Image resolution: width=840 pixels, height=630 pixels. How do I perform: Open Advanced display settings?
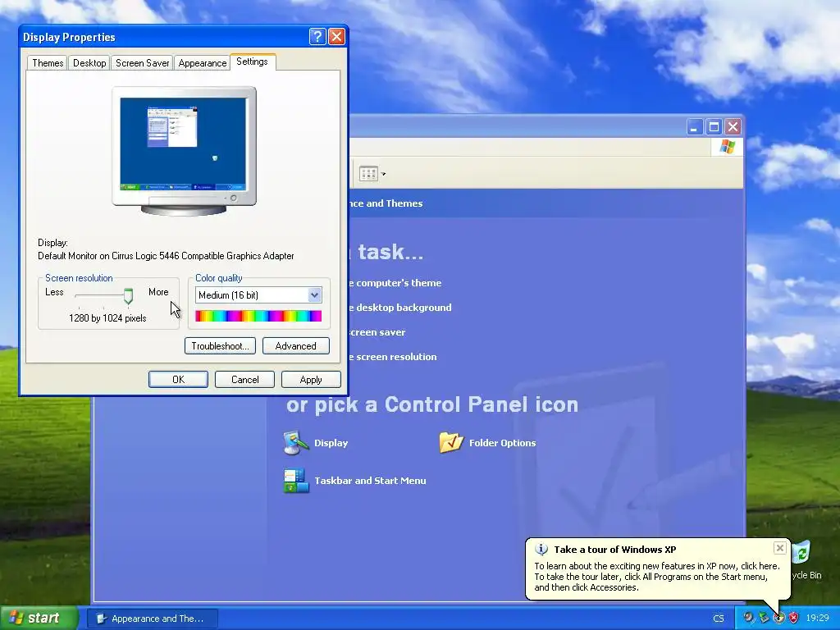[295, 345]
